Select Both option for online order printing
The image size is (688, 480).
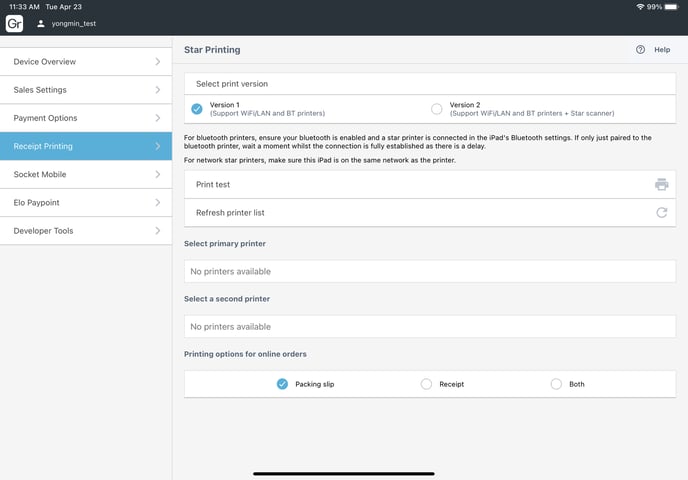(556, 384)
